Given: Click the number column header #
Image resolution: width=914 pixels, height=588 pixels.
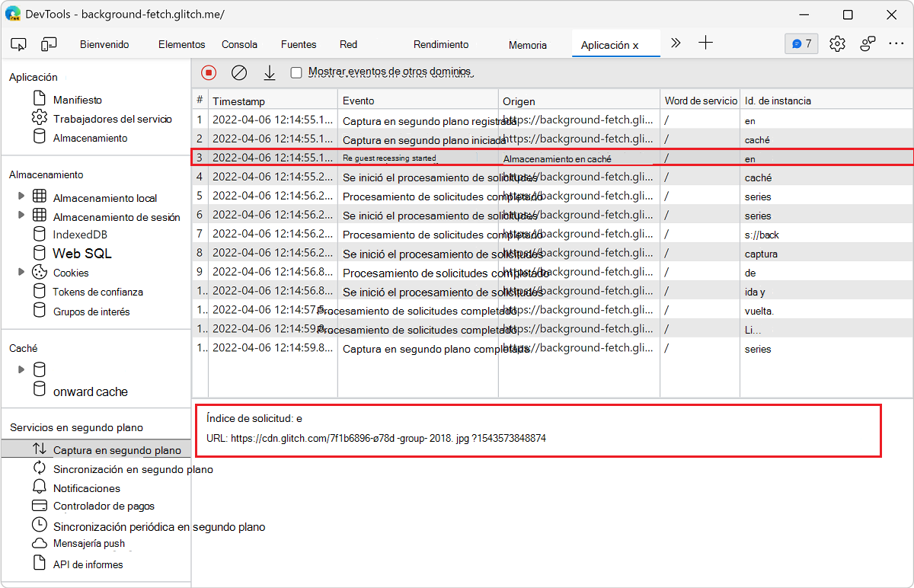Looking at the screenshot, I should pyautogui.click(x=200, y=100).
